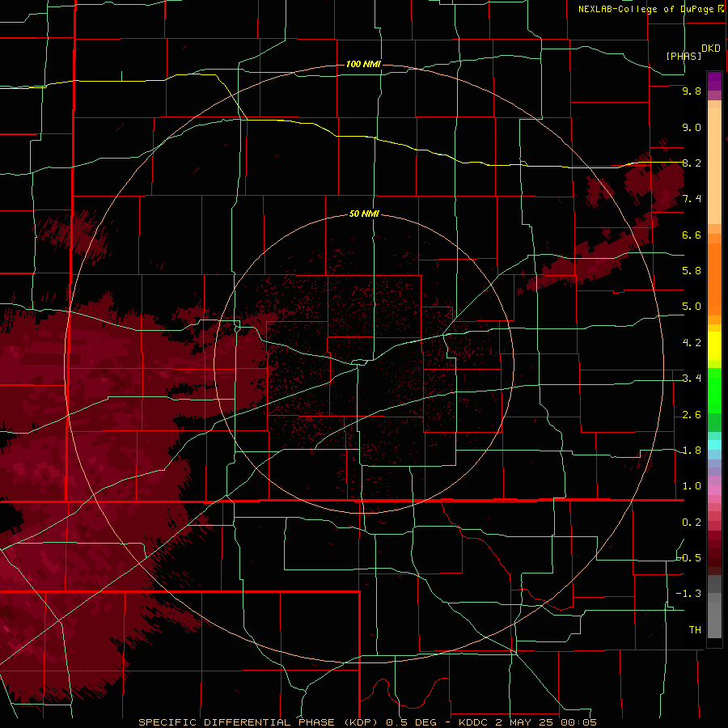Click the 8.2 scale value
Screen dimensions: 728x728
point(692,163)
